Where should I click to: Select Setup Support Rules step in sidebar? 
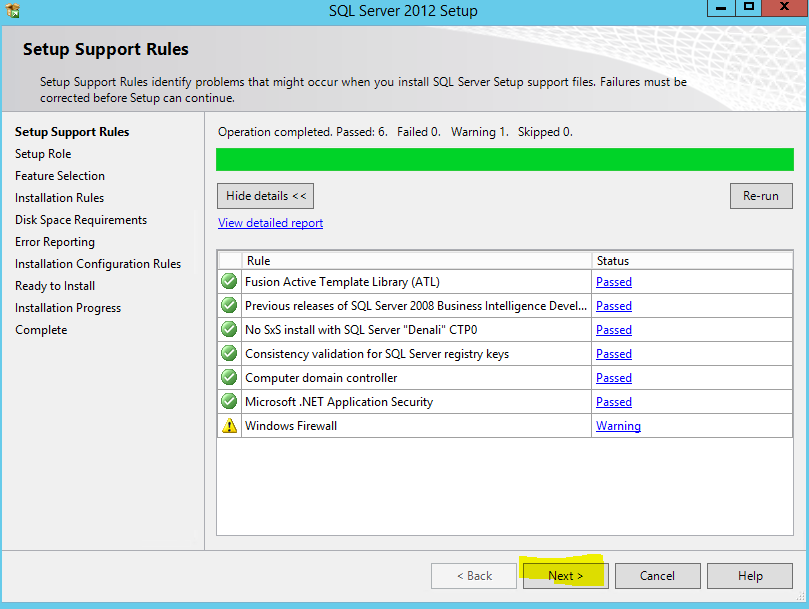[x=72, y=132]
